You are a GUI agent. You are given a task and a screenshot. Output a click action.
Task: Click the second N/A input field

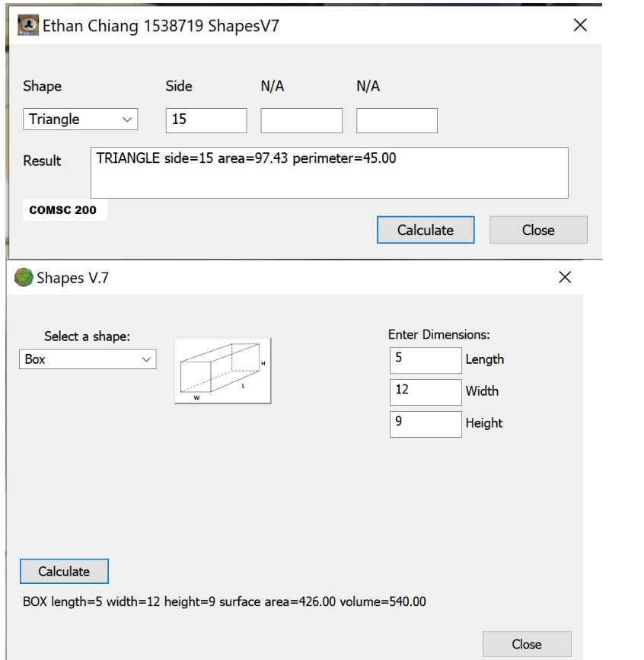coord(396,120)
